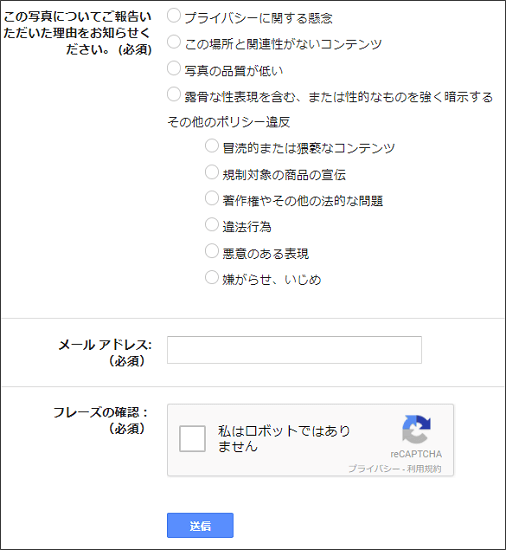The width and height of the screenshot is (506, 550).
Task: Select 冒涜的または猥褻なコンテンツ radio button
Action: pos(211,146)
